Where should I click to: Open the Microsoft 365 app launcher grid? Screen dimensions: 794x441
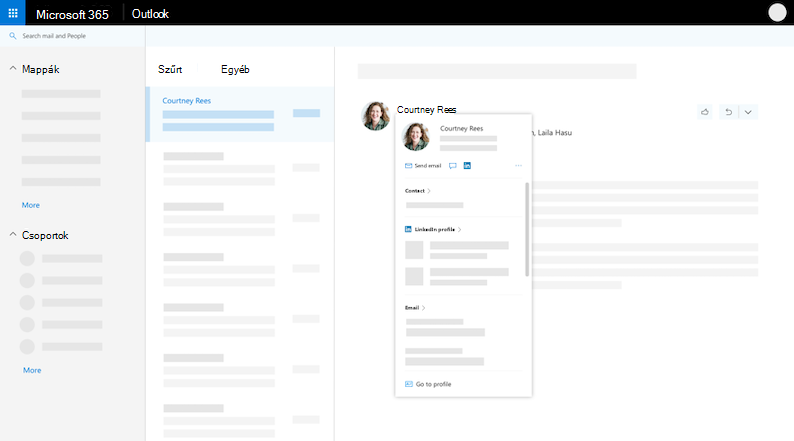[x=13, y=13]
